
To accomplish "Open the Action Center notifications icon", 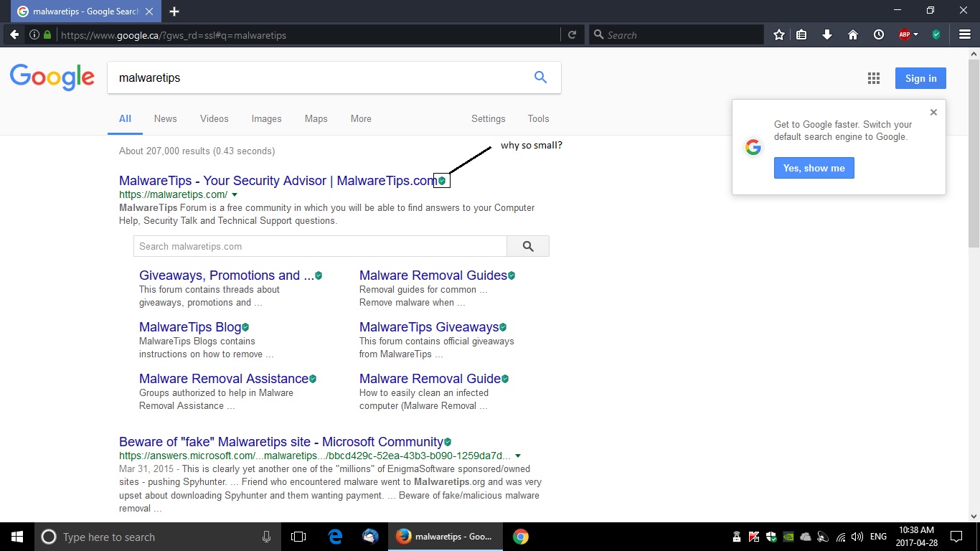I will click(956, 537).
